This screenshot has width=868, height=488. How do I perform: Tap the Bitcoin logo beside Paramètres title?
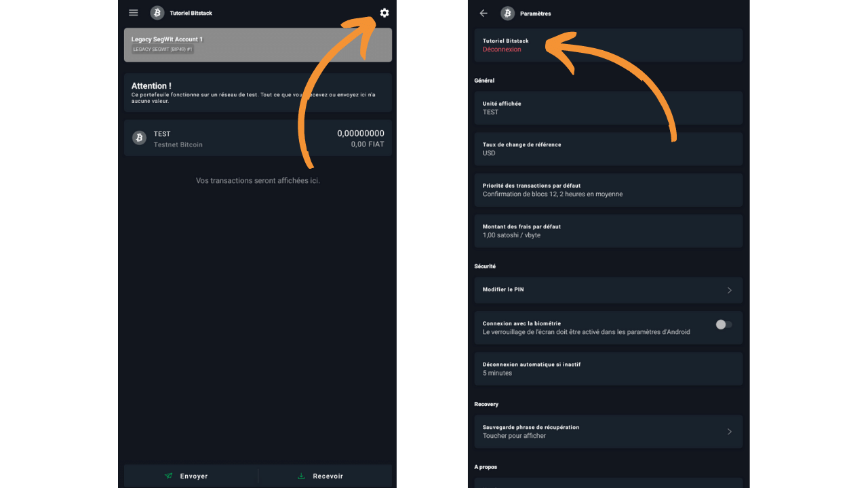point(507,13)
